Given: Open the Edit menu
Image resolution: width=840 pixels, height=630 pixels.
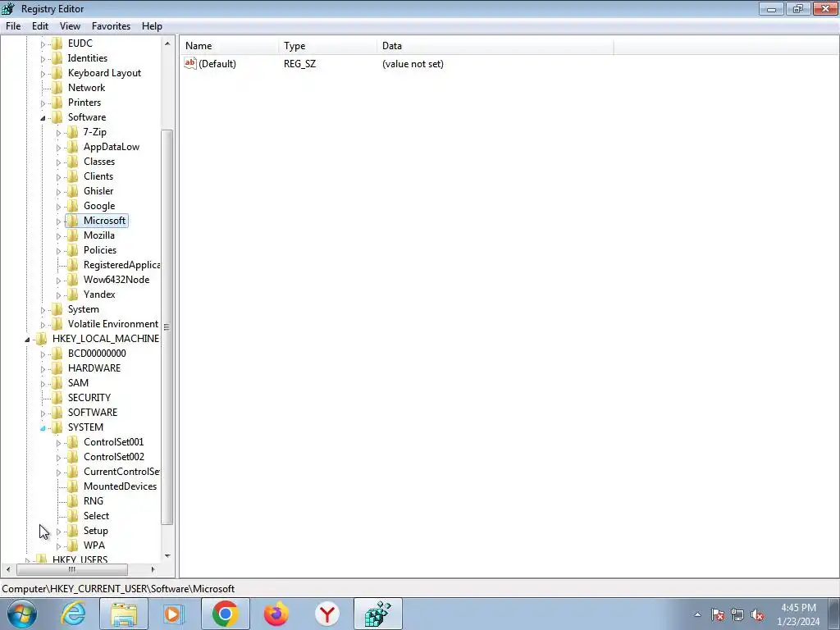Looking at the screenshot, I should (x=39, y=26).
